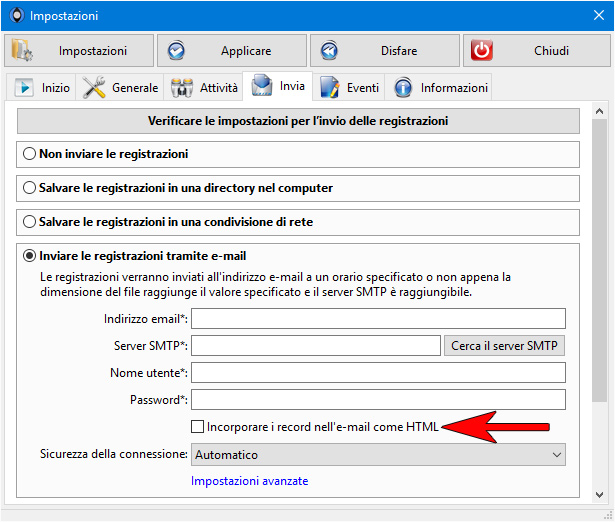This screenshot has height=522, width=615.
Task: Expand the Sicurezza della connessione dropdown
Action: pos(378,455)
